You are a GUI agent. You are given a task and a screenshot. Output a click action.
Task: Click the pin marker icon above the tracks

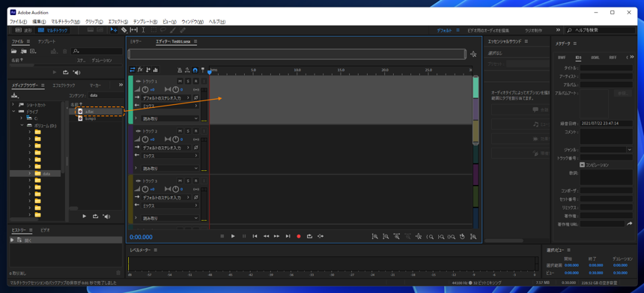coord(202,70)
